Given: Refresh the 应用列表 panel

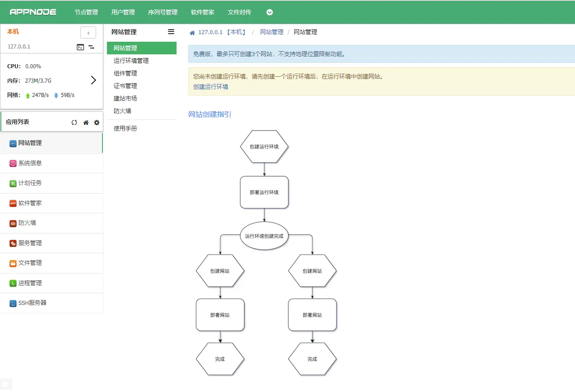Looking at the screenshot, I should coord(74,122).
